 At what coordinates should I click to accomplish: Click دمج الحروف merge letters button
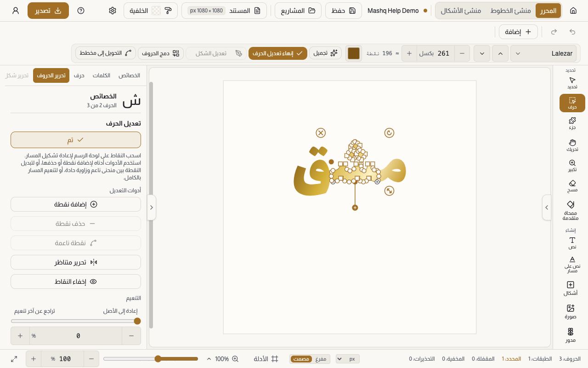click(x=161, y=53)
